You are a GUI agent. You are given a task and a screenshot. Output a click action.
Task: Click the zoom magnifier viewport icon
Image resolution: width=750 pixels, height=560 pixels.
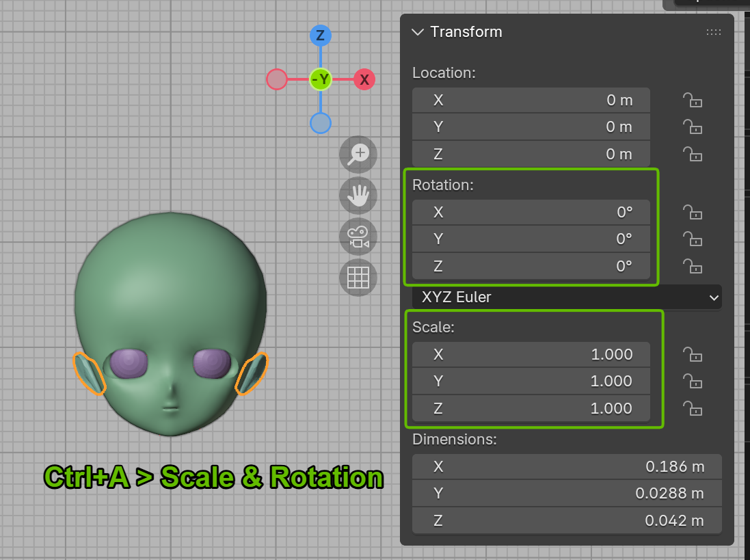pyautogui.click(x=358, y=154)
